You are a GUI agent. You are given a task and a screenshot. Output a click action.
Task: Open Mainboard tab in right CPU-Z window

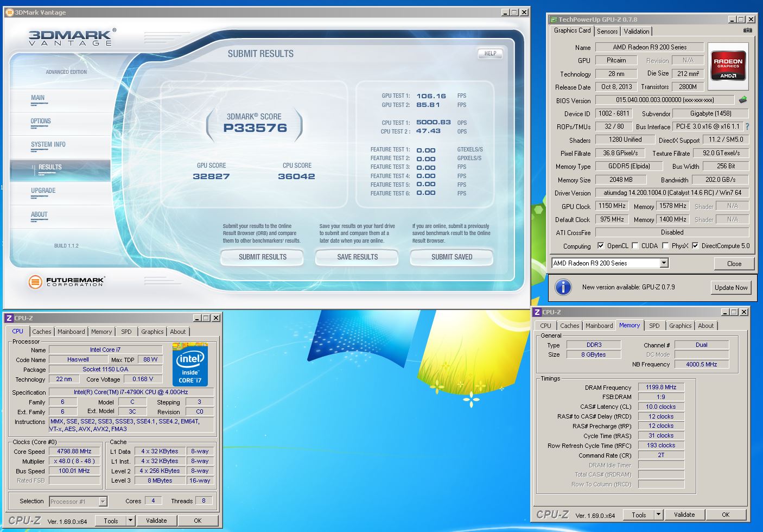599,326
